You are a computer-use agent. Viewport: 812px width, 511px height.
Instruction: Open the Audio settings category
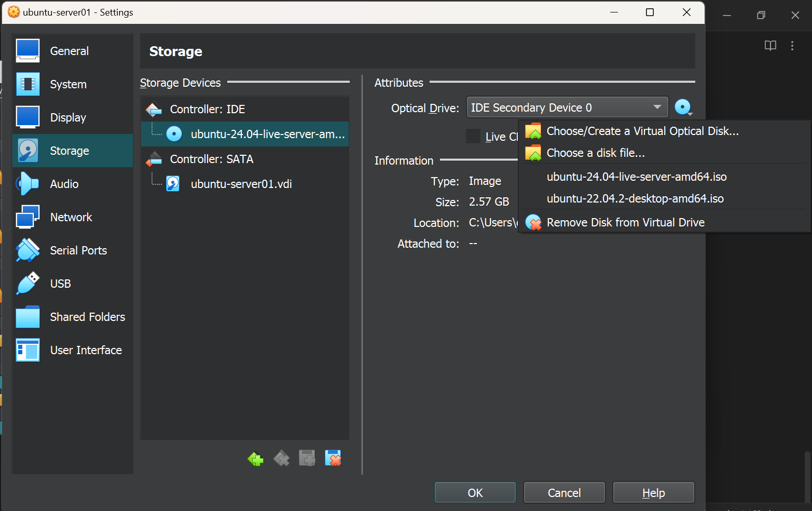click(x=64, y=184)
